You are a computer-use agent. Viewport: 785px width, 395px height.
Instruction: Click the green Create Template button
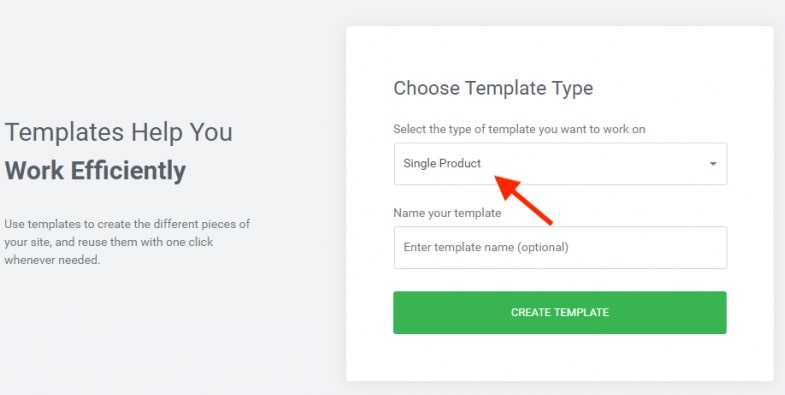coord(560,312)
